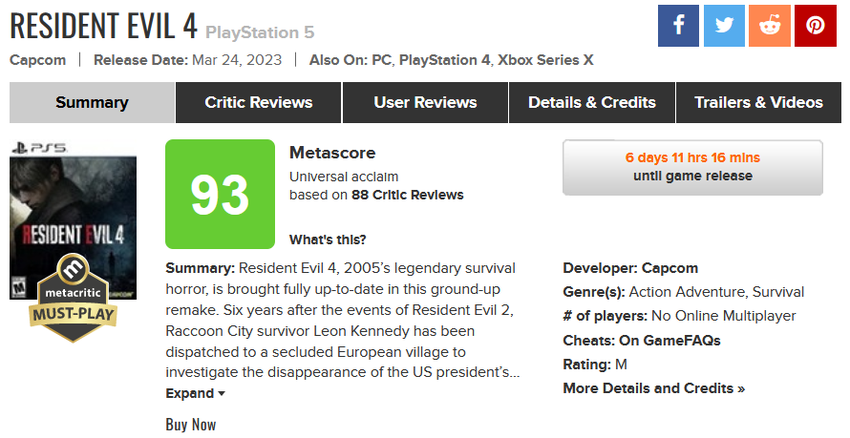Switch to the Summary tab
This screenshot has height=438, width=850.
(92, 102)
